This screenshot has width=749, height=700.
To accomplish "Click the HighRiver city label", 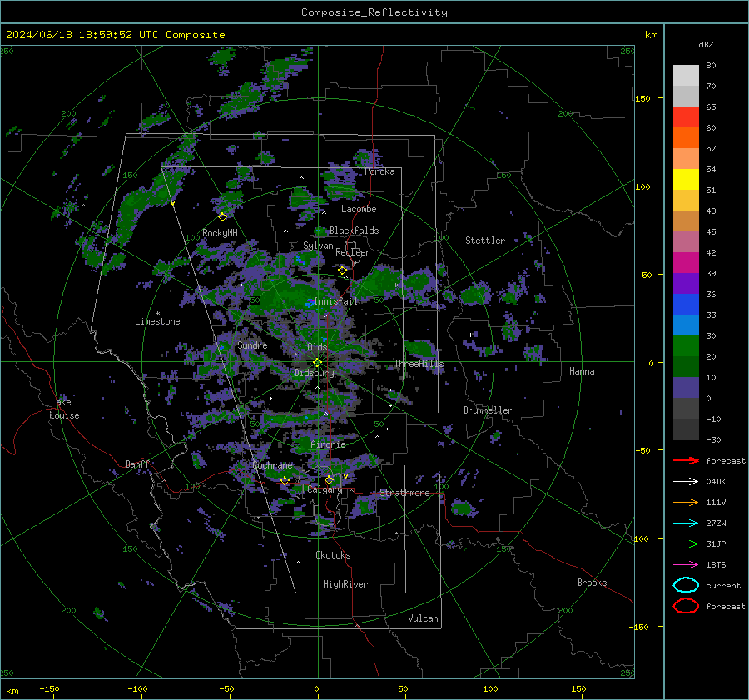I will tap(345, 584).
